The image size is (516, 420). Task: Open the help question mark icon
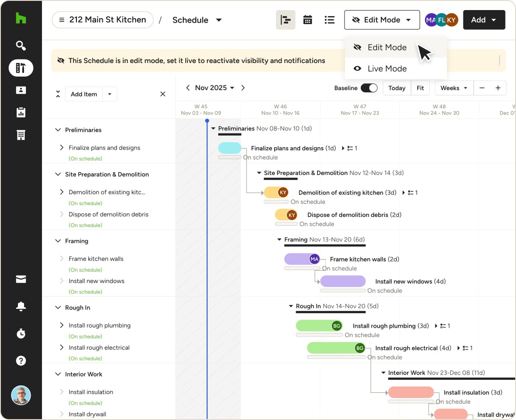[x=21, y=361]
